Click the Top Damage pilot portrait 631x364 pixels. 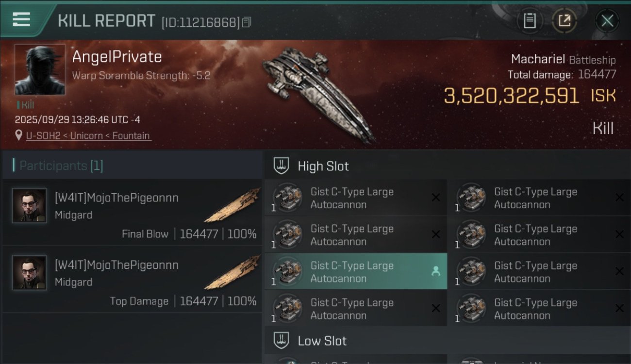[30, 273]
